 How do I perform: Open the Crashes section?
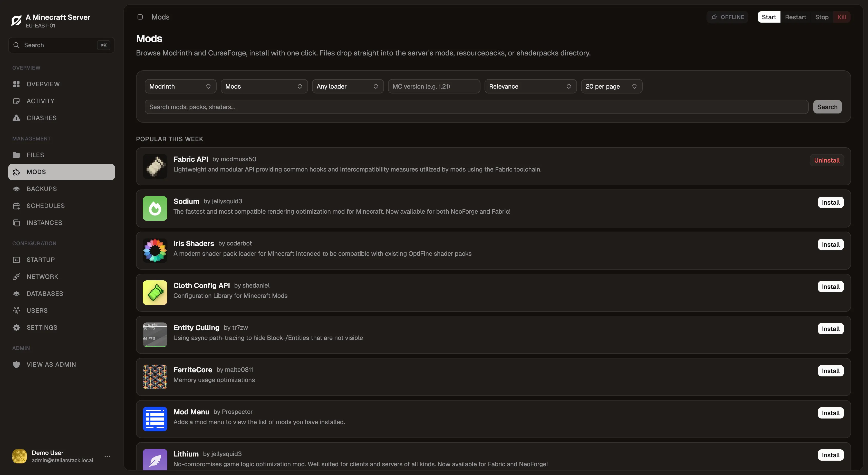coord(61,118)
